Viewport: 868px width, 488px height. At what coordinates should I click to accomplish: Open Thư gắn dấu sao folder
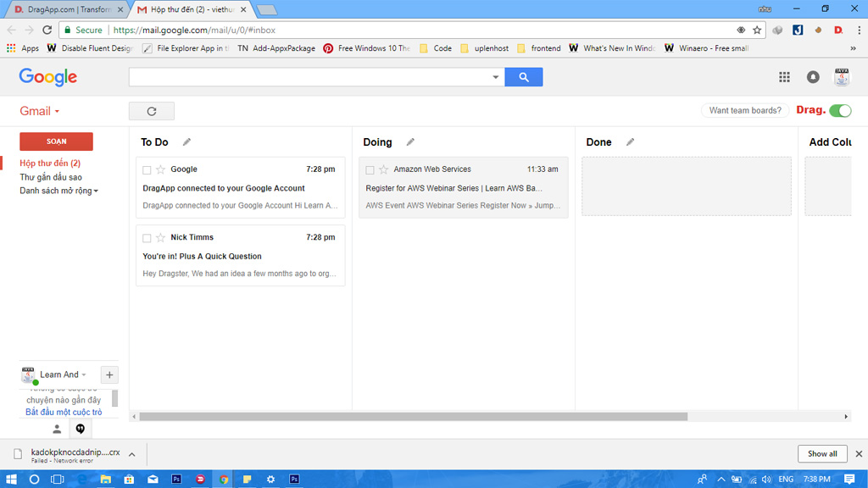coord(51,177)
